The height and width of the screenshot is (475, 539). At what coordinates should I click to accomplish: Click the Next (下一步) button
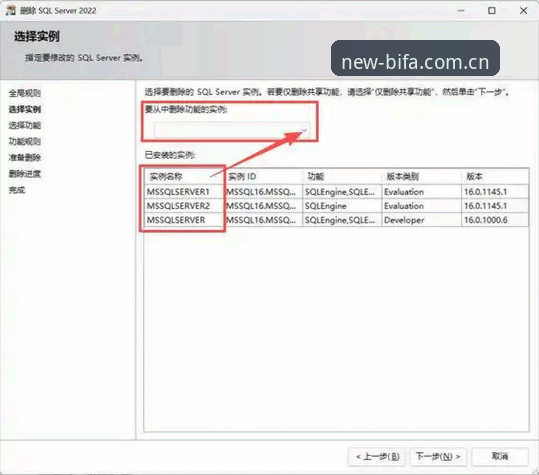click(438, 456)
